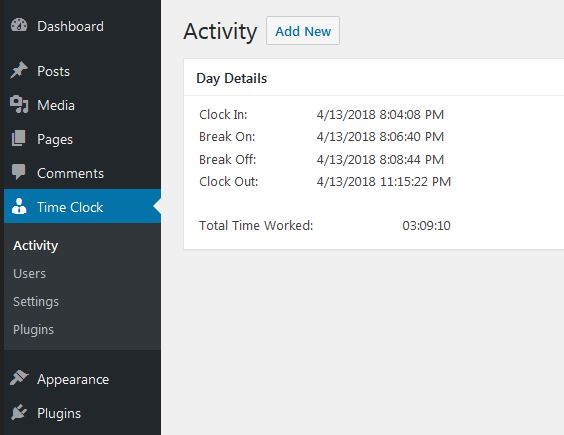Open the Media menu label

(56, 105)
